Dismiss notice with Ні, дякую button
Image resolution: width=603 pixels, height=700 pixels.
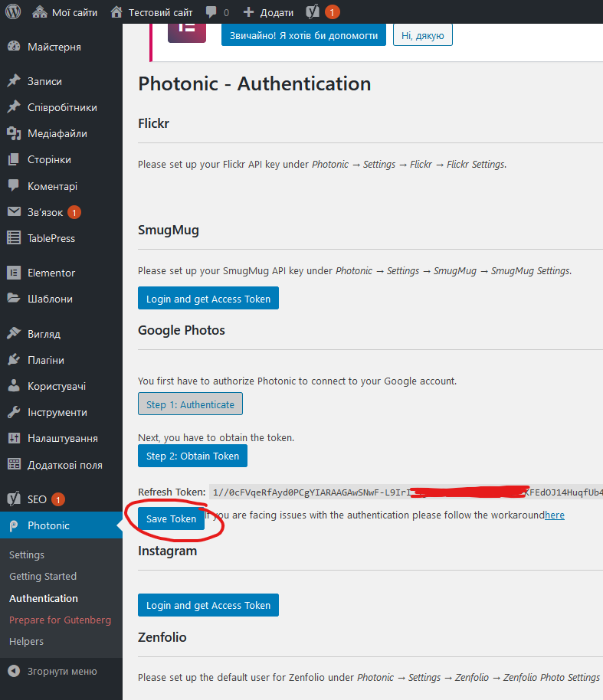pyautogui.click(x=422, y=35)
